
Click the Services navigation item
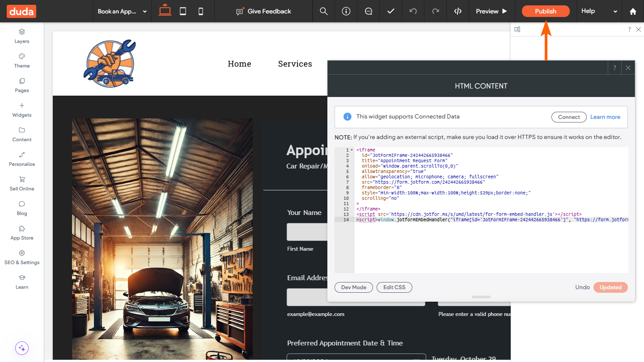pyautogui.click(x=295, y=64)
